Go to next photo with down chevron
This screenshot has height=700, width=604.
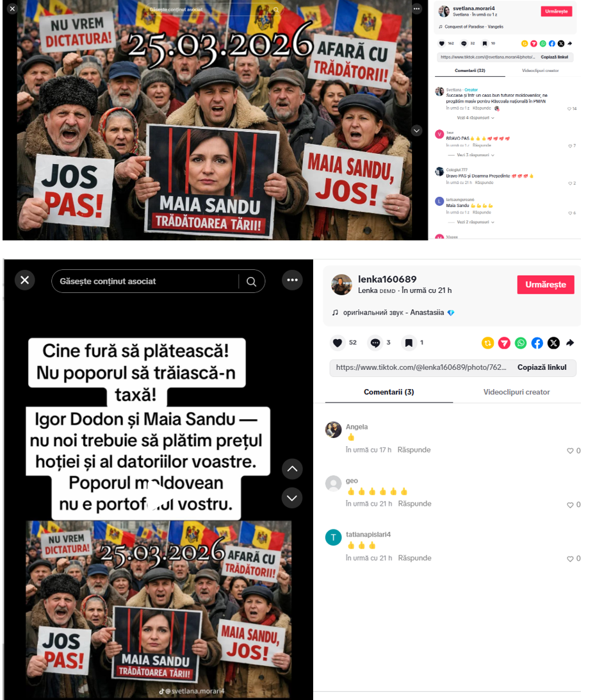(292, 498)
